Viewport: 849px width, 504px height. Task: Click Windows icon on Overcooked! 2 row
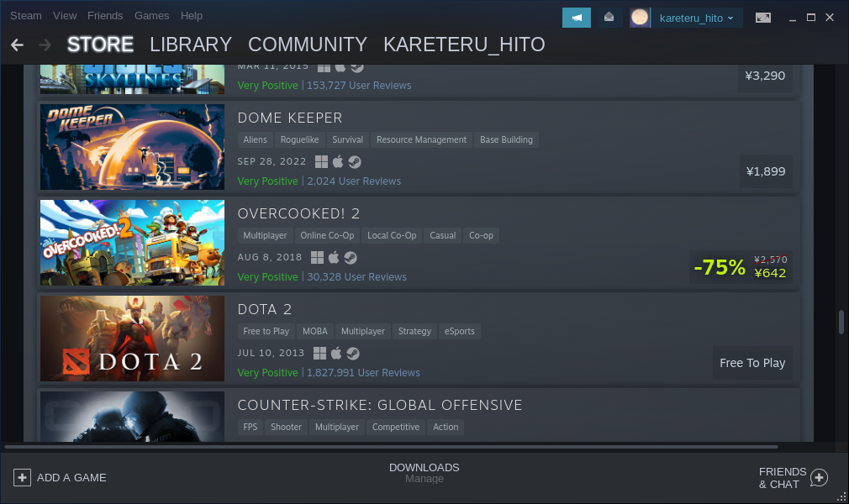click(x=317, y=258)
